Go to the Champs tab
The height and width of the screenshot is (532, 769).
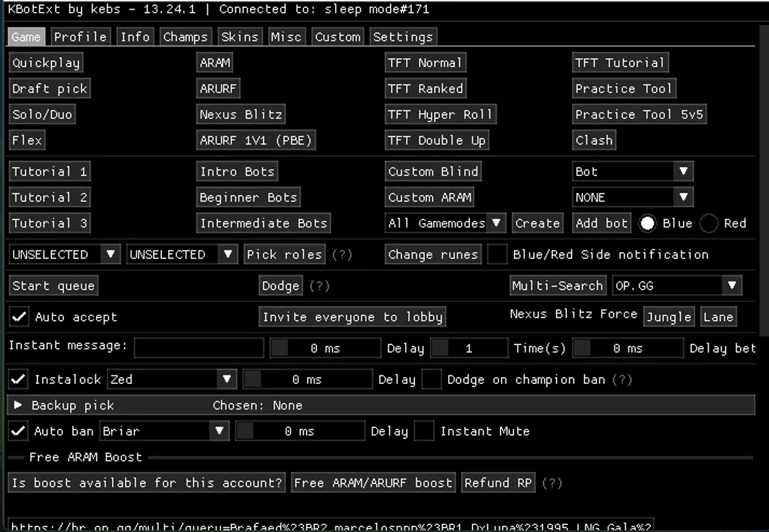pos(185,37)
